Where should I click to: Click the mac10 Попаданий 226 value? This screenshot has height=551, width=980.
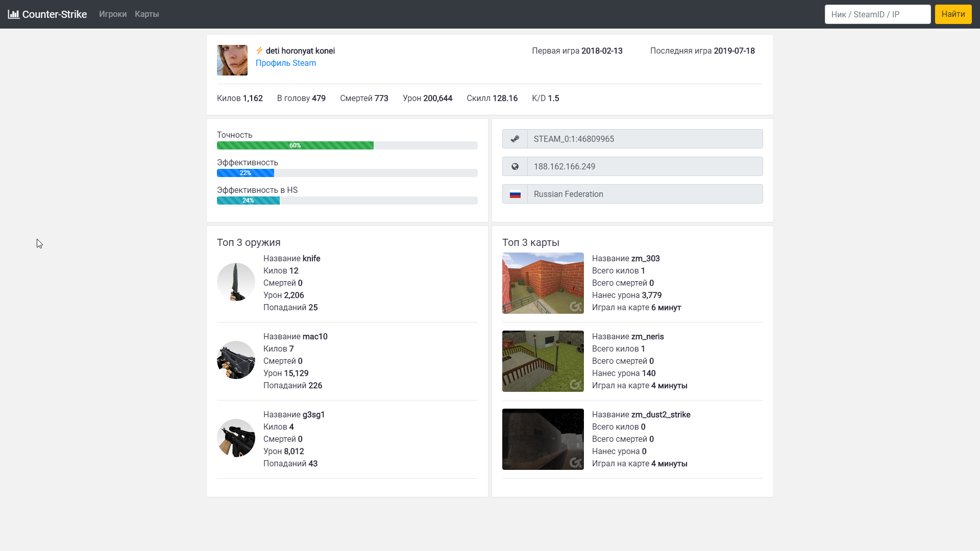tap(293, 386)
